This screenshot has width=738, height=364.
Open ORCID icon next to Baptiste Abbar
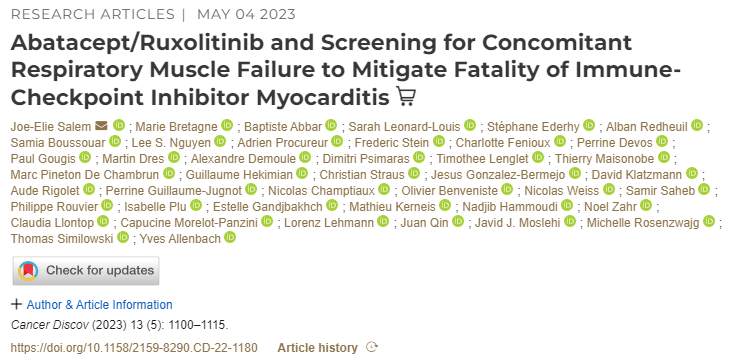[331, 125]
